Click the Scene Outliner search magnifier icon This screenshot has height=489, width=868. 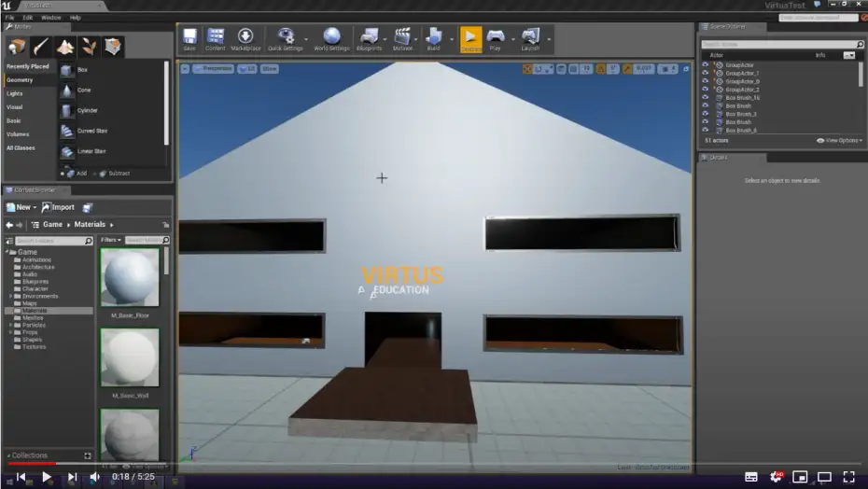860,44
